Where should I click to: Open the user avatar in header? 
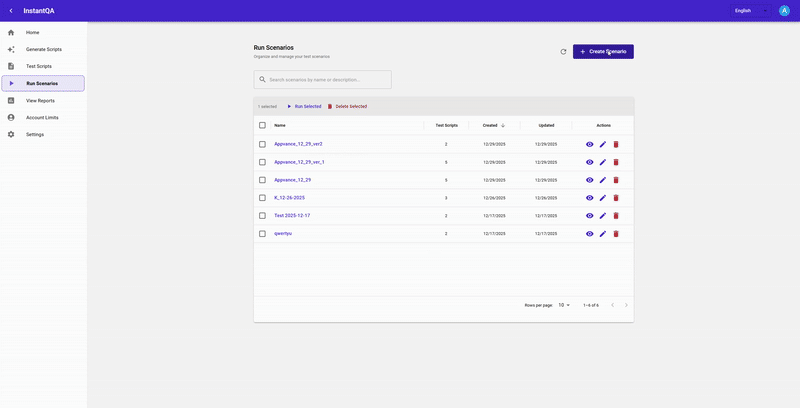[784, 10]
